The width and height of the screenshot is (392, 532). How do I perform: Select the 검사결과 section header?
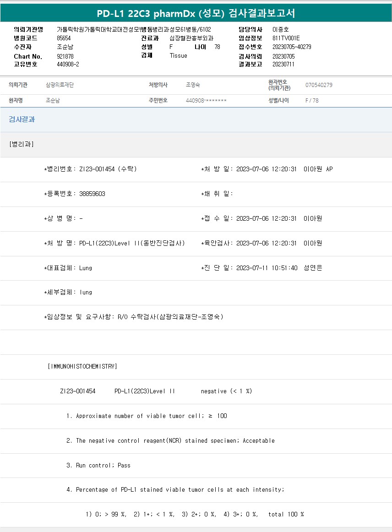(x=22, y=119)
